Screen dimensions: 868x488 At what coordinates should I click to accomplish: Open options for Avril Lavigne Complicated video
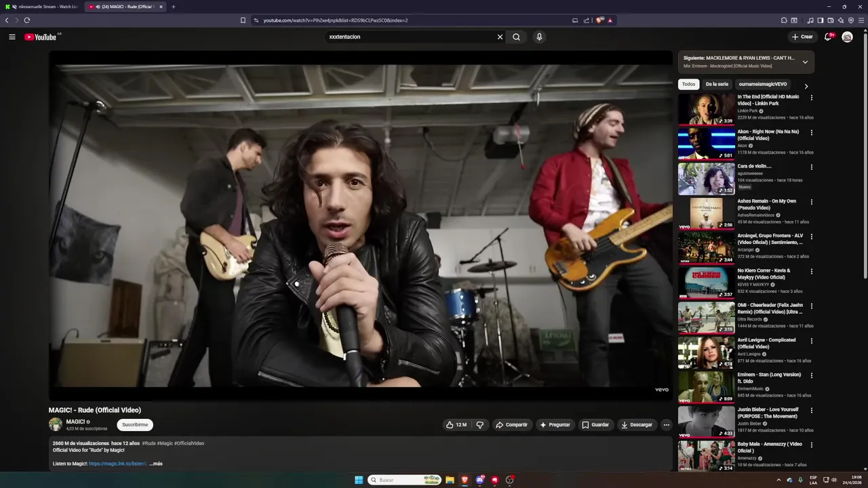tap(811, 341)
